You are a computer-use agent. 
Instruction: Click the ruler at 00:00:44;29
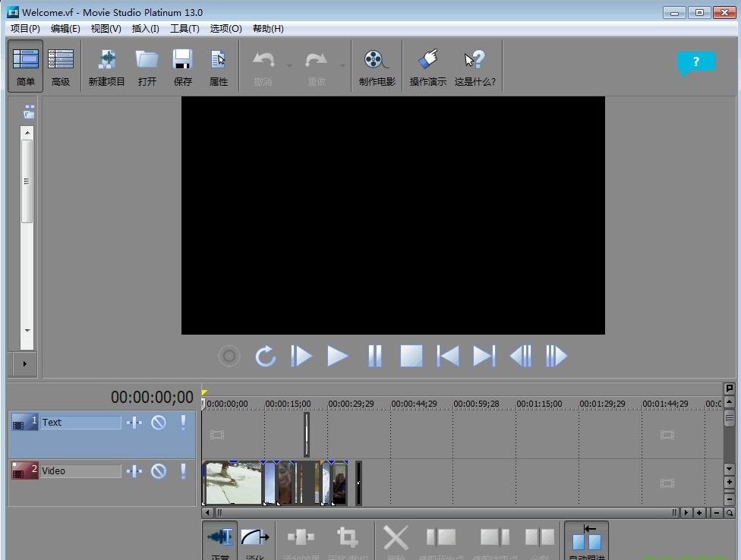pos(414,404)
